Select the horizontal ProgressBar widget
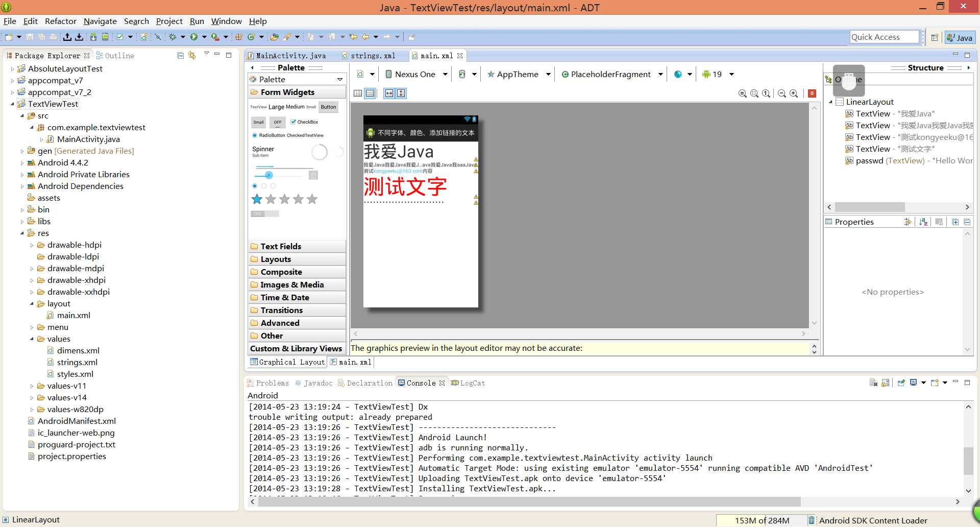The image size is (980, 527). pyautogui.click(x=284, y=167)
